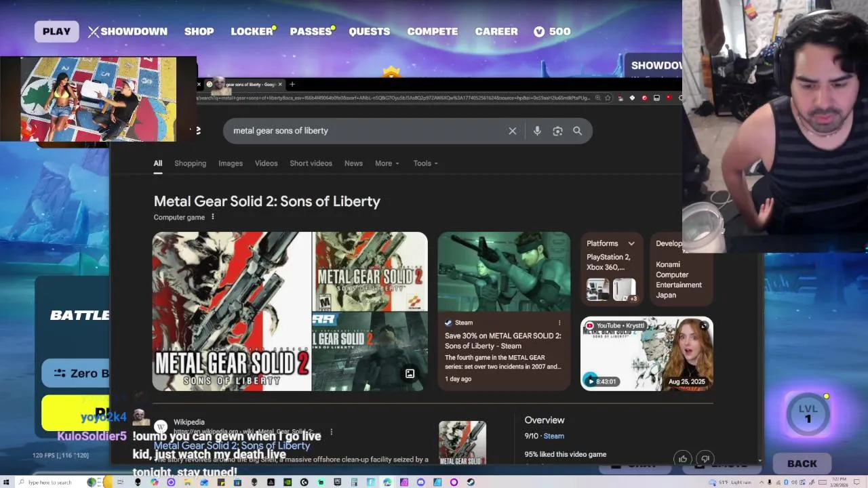Image resolution: width=868 pixels, height=488 pixels.
Task: Click the Steam rating source link
Action: pos(553,436)
